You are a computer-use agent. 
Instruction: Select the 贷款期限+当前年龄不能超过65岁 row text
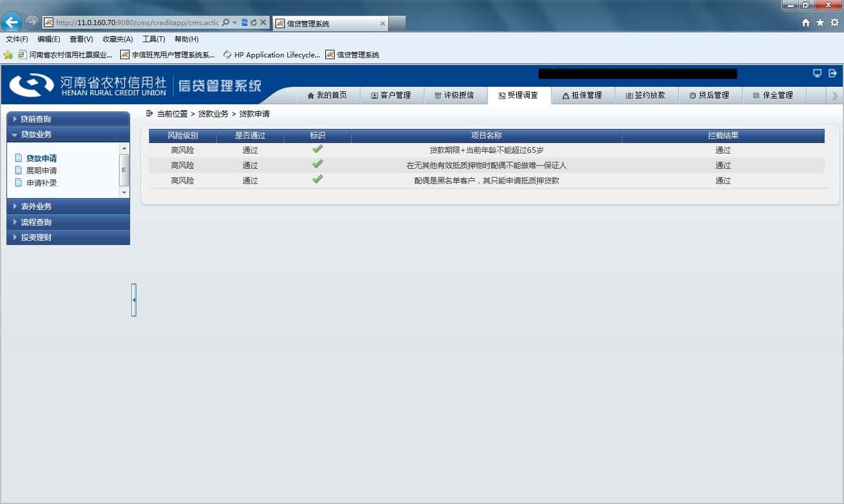tap(486, 150)
